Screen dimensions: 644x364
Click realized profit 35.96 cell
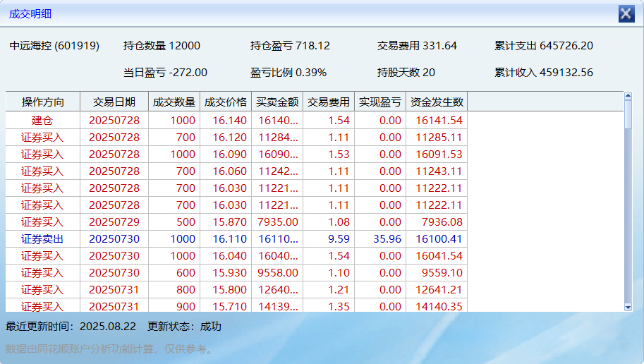point(380,238)
